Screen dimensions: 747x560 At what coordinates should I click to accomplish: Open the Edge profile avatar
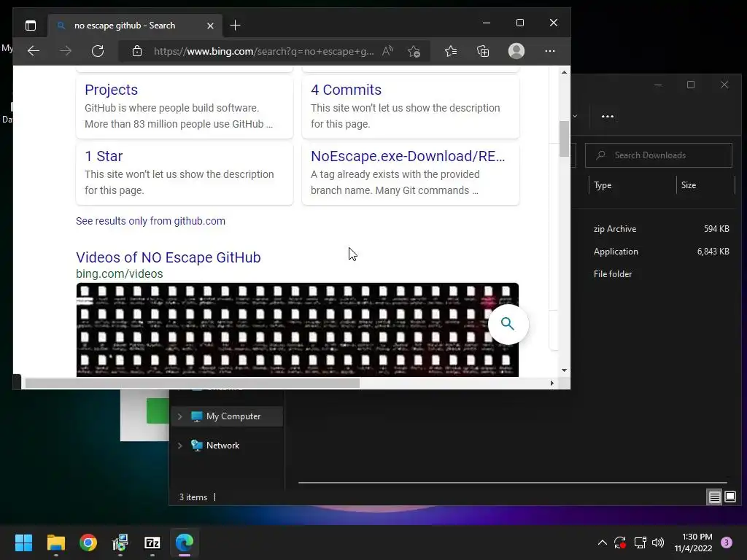(516, 51)
